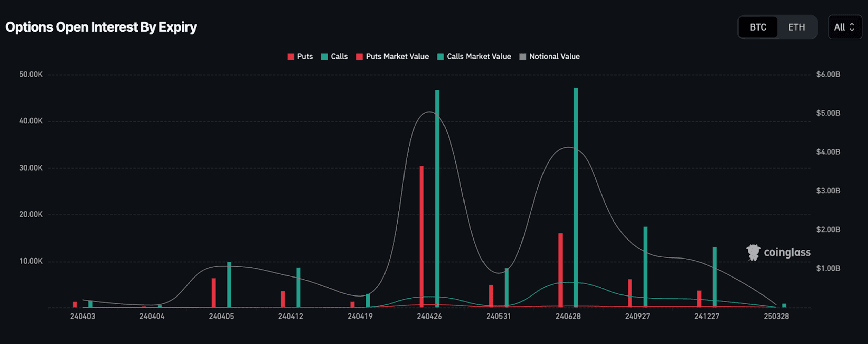Viewport: 868px width, 344px height.
Task: Switch to the BTC tab
Action: coord(758,27)
